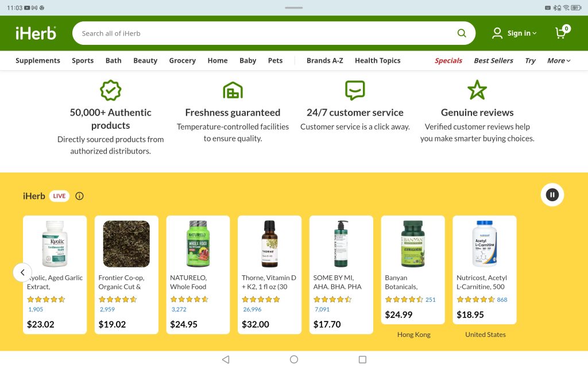Image resolution: width=588 pixels, height=368 pixels.
Task: Open the Thorne Vitamin D + K2 product
Action: pyautogui.click(x=269, y=274)
